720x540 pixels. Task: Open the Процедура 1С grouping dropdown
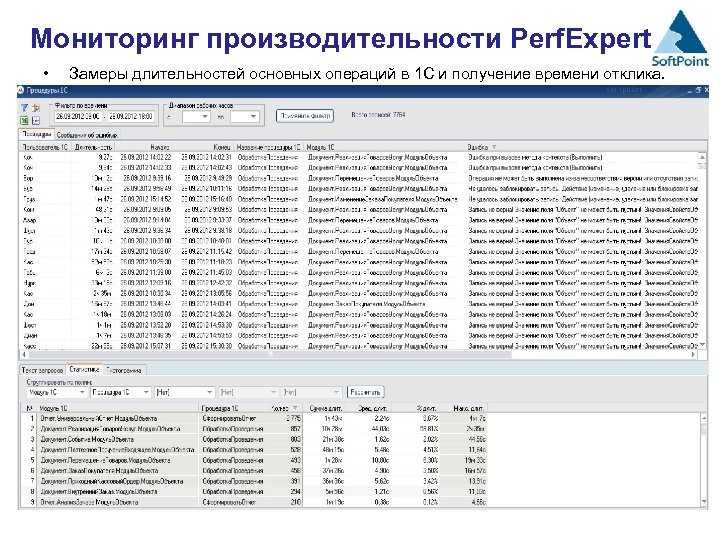tap(120, 392)
